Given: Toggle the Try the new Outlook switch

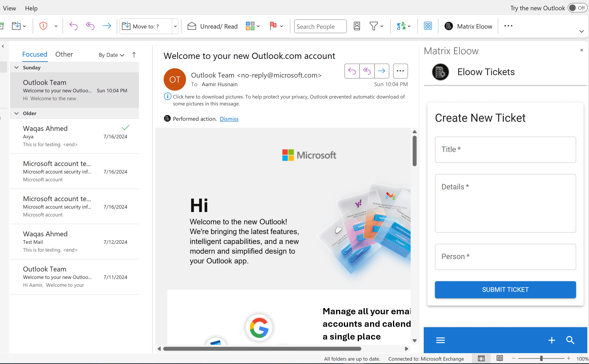Looking at the screenshot, I should [577, 8].
